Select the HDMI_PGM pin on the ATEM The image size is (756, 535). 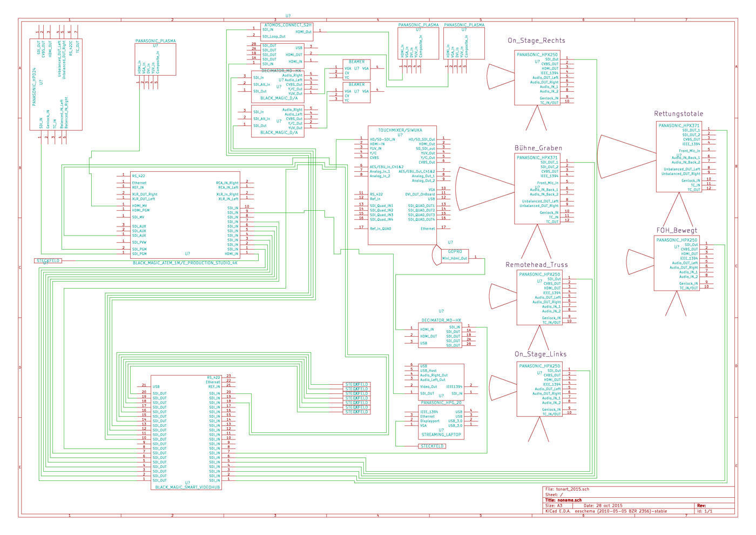point(140,210)
